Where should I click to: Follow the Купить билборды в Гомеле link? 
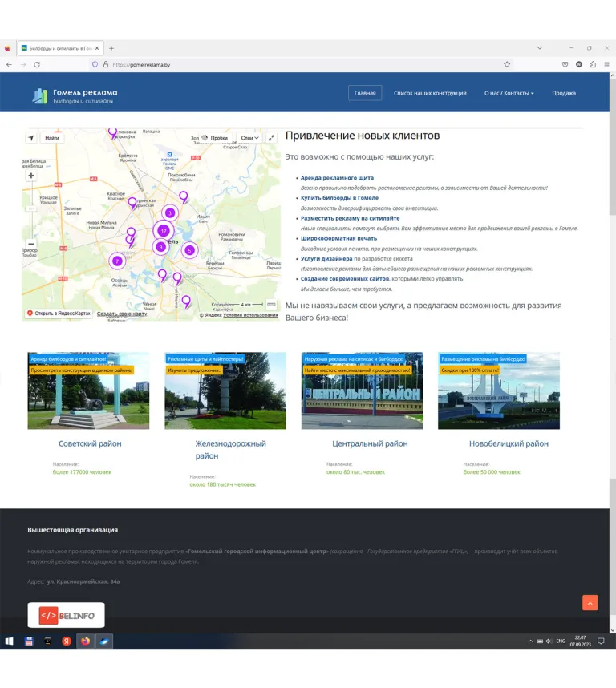click(x=339, y=197)
